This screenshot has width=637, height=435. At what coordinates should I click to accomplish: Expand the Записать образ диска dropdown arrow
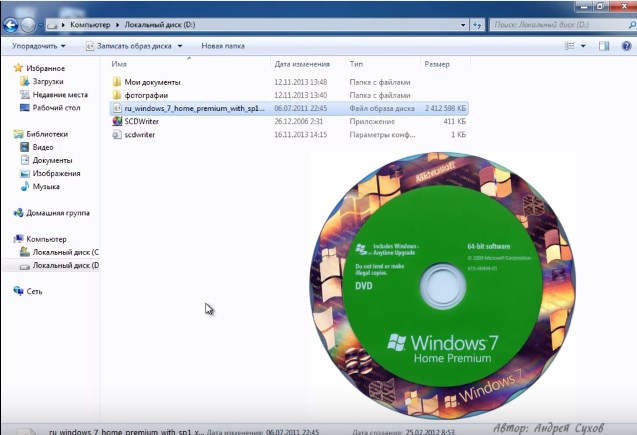(x=180, y=46)
